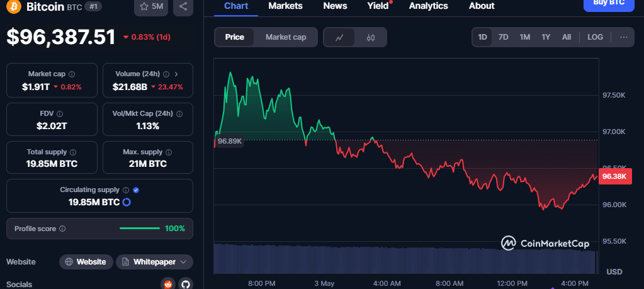Switch to line chart view icon
The width and height of the screenshot is (644, 289).
339,37
